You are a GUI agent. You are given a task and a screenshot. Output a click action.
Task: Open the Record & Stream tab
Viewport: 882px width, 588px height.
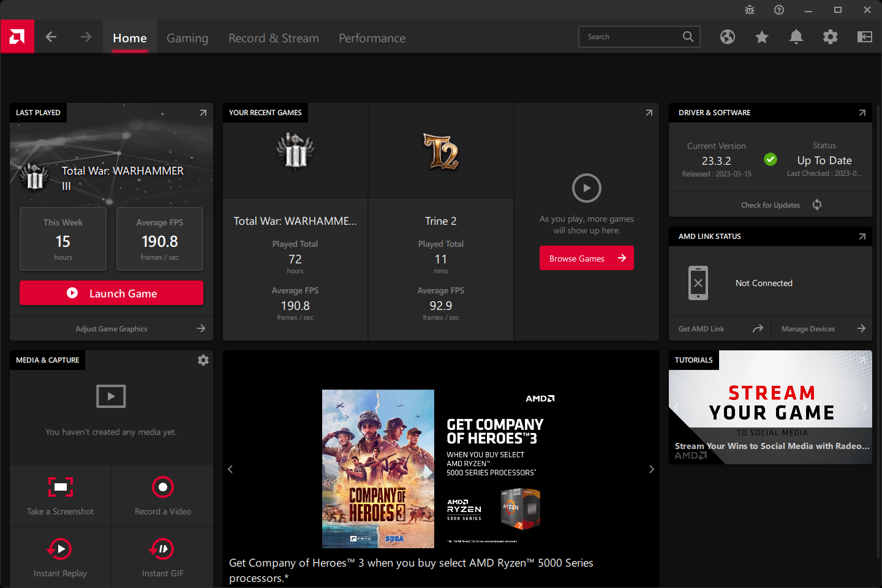tap(274, 38)
